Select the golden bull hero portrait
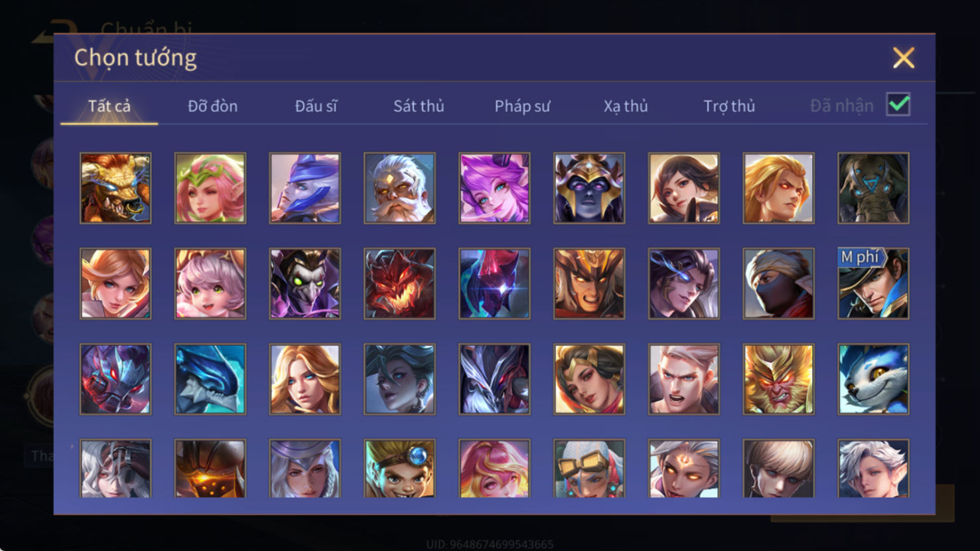 [115, 188]
